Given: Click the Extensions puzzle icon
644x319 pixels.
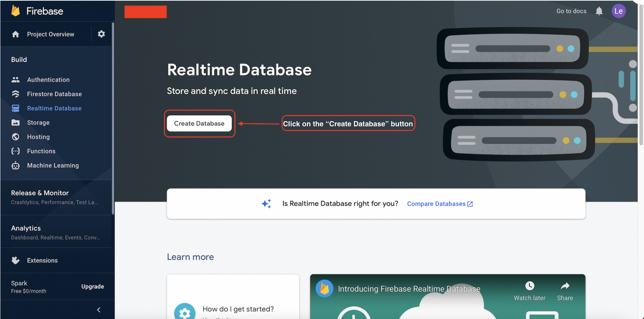Looking at the screenshot, I should pyautogui.click(x=15, y=260).
